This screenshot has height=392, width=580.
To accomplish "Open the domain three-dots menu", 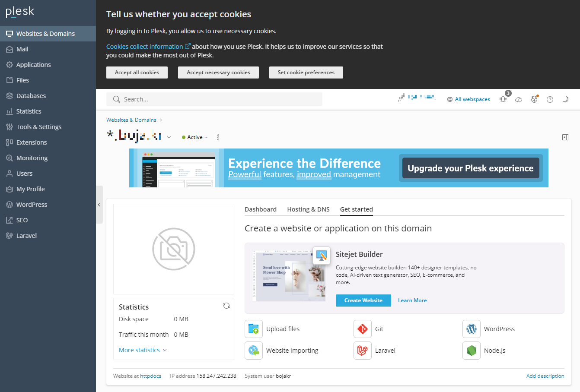I will tap(218, 137).
